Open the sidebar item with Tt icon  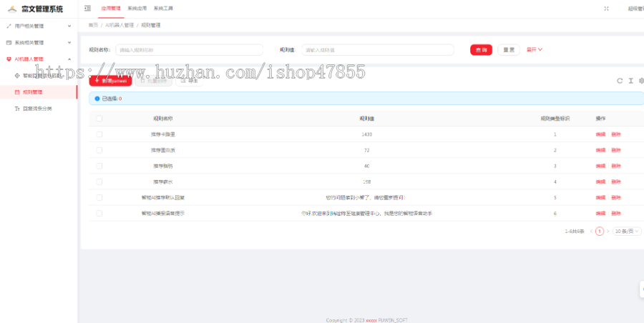click(x=39, y=109)
